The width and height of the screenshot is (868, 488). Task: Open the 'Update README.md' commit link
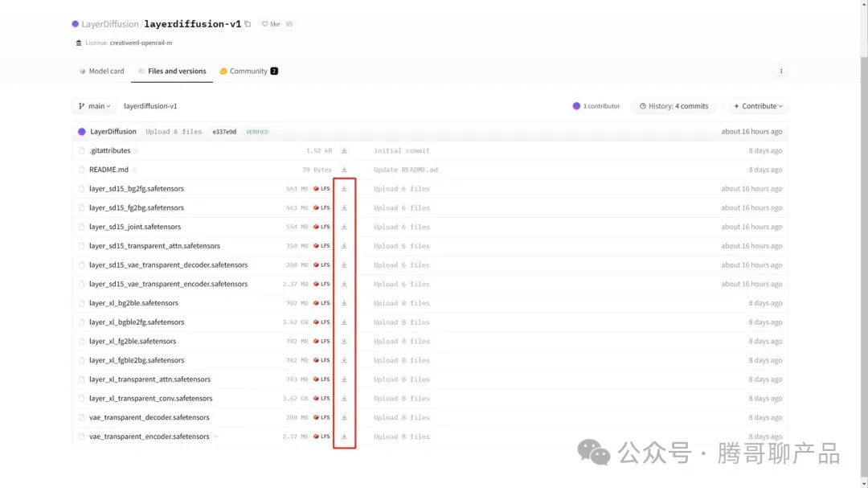pyautogui.click(x=406, y=170)
